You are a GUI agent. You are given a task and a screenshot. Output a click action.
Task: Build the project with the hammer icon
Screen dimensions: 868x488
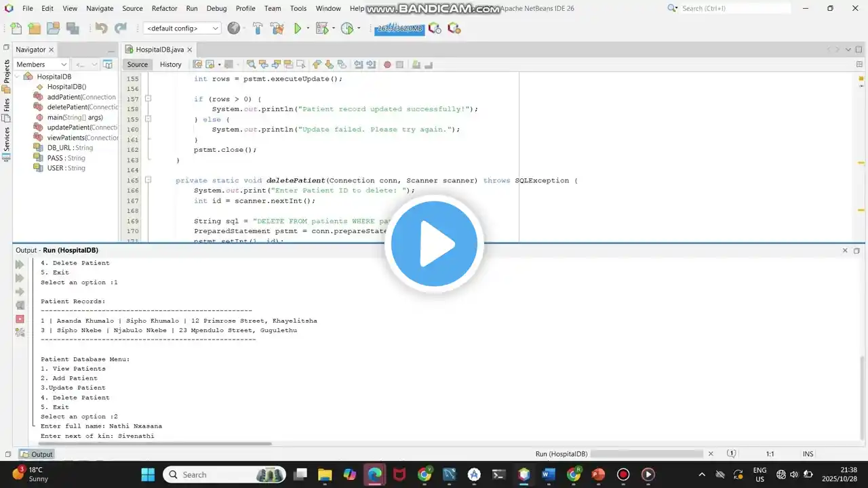pyautogui.click(x=258, y=28)
